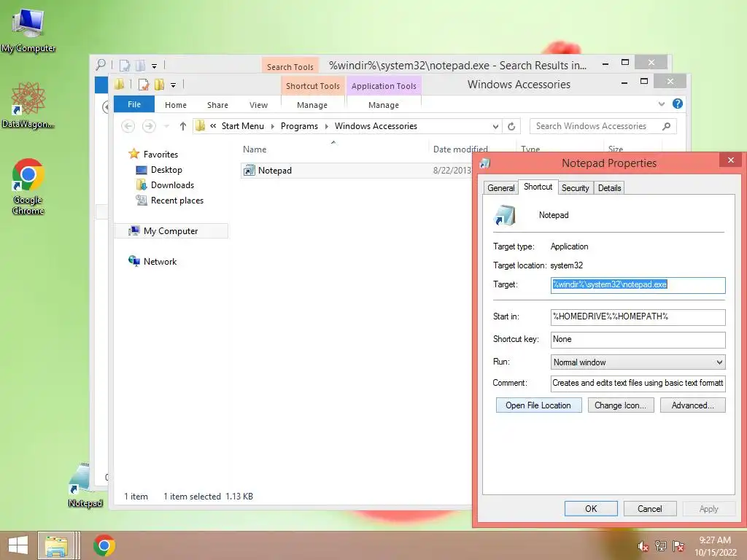Switch to the Home ribbon tab
Image resolution: width=747 pixels, height=560 pixels.
176,105
